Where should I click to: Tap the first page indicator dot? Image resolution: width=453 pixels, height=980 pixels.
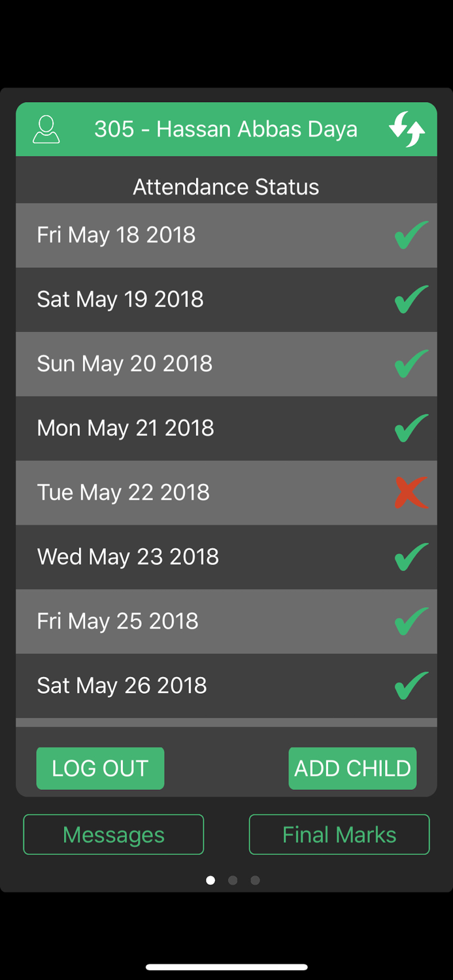(x=210, y=880)
